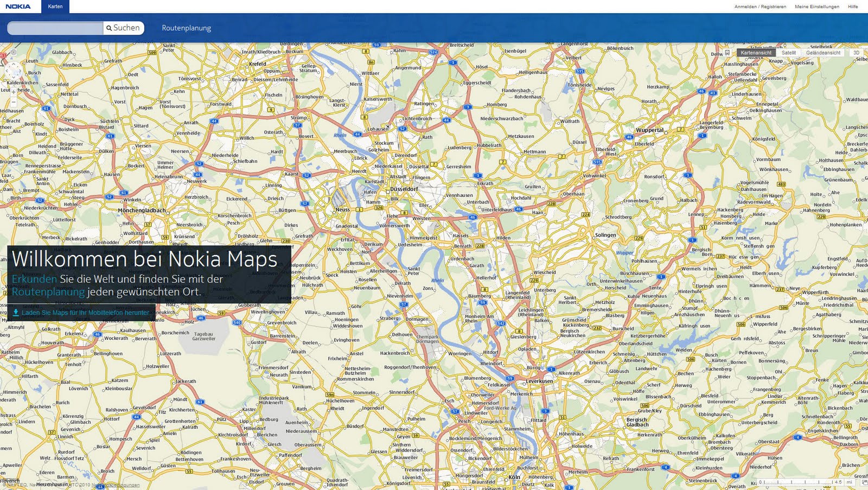Click the Nokia logo

coord(18,7)
